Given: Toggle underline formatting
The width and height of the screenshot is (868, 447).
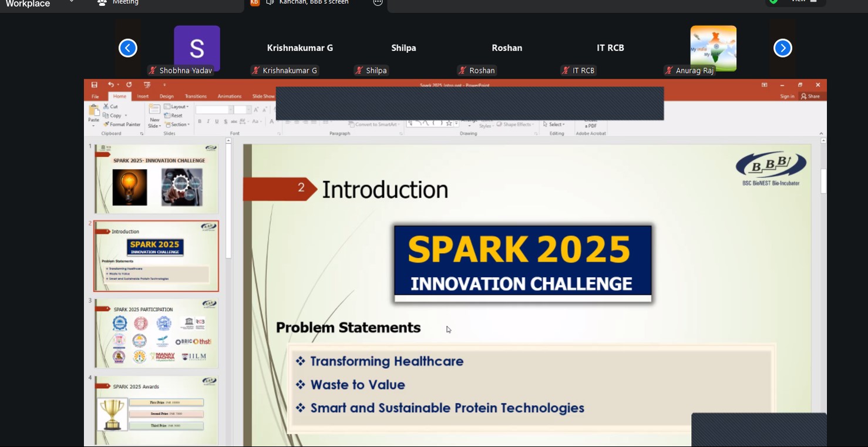Looking at the screenshot, I should click(x=217, y=122).
